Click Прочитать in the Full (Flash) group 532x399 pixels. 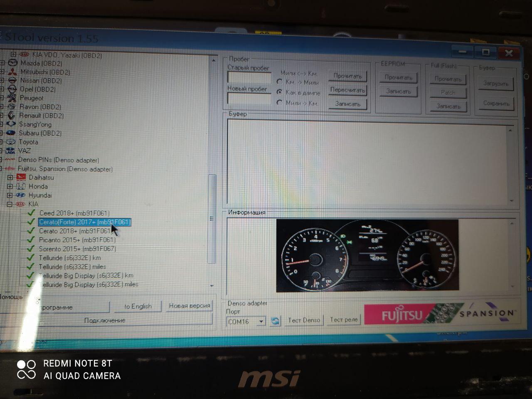[448, 79]
